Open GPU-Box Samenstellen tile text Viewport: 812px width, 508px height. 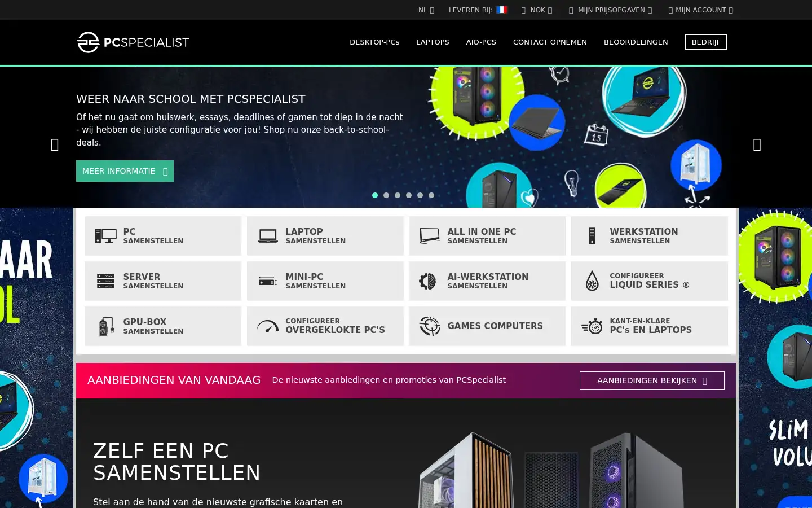coord(153,326)
